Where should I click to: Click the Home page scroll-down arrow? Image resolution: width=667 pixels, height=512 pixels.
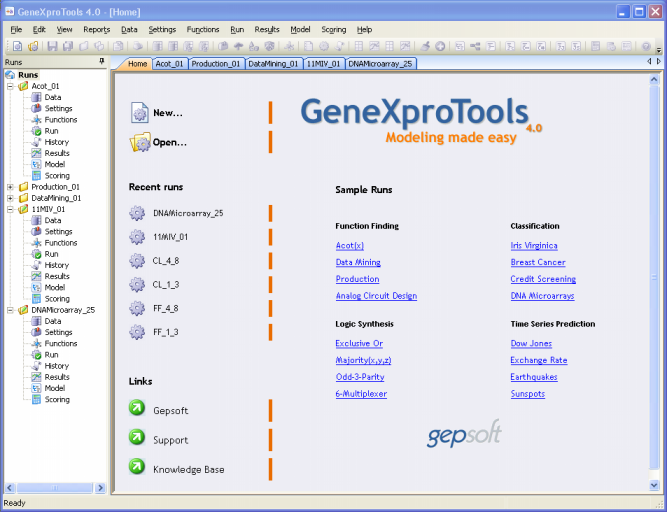click(x=654, y=485)
